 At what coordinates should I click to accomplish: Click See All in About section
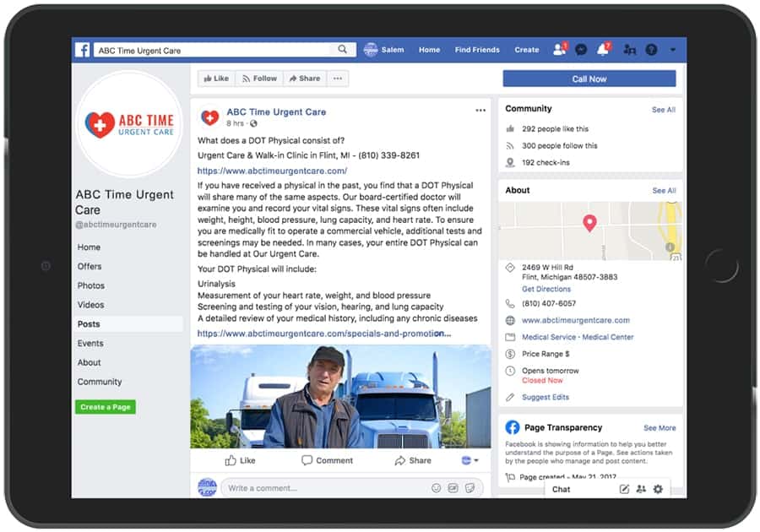pos(664,190)
